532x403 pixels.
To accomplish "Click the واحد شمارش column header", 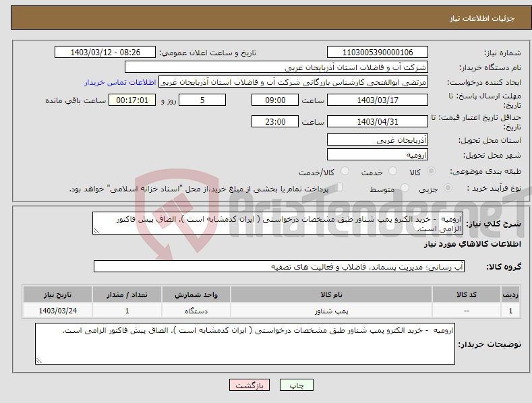I will point(196,294).
